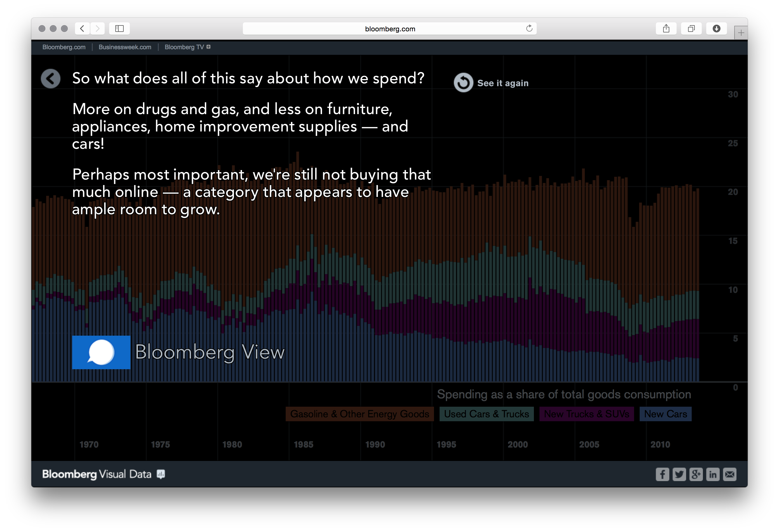This screenshot has height=532, width=779.
Task: Toggle the Used Cars & Trucks series
Action: [x=486, y=414]
